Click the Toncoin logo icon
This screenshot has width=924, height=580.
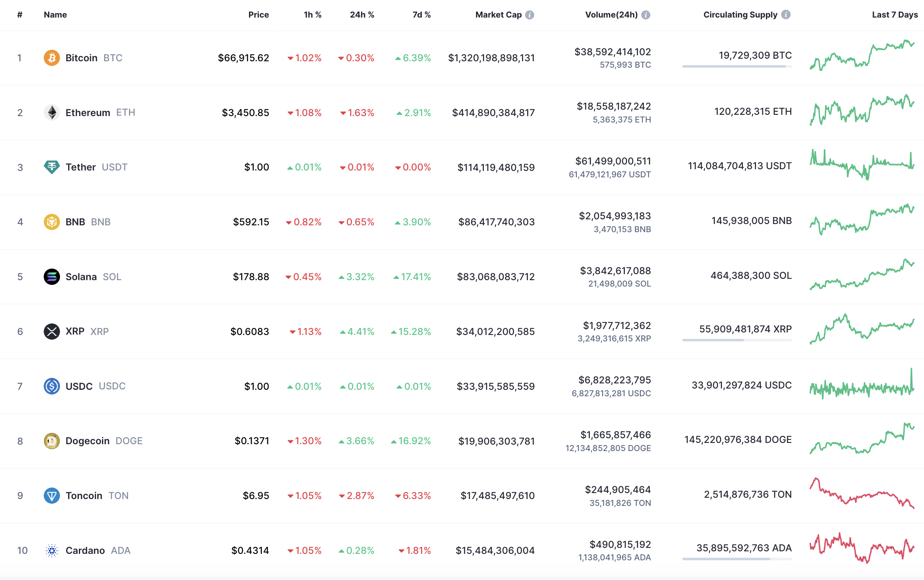pos(52,496)
